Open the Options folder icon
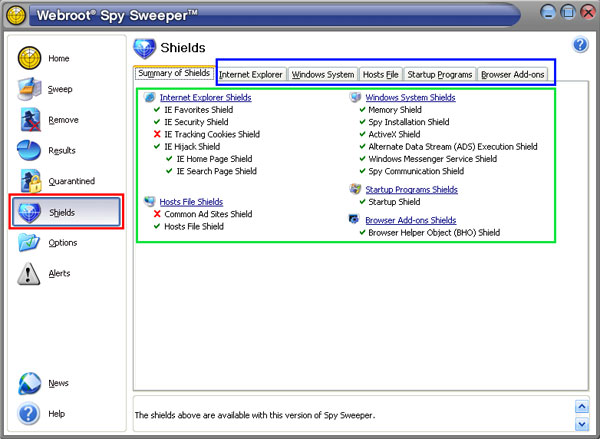This screenshot has width=600, height=439. tap(29, 243)
